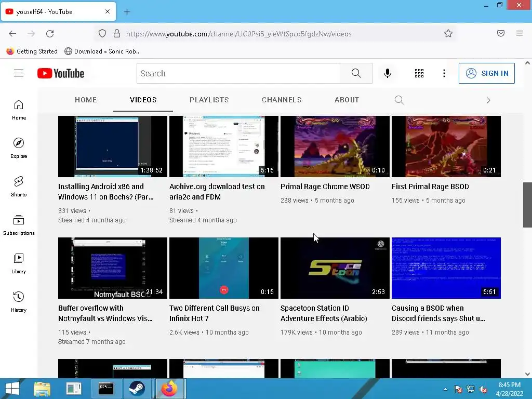This screenshot has width=532, height=399.
Task: Open File Explorer from the taskbar
Action: (42, 389)
